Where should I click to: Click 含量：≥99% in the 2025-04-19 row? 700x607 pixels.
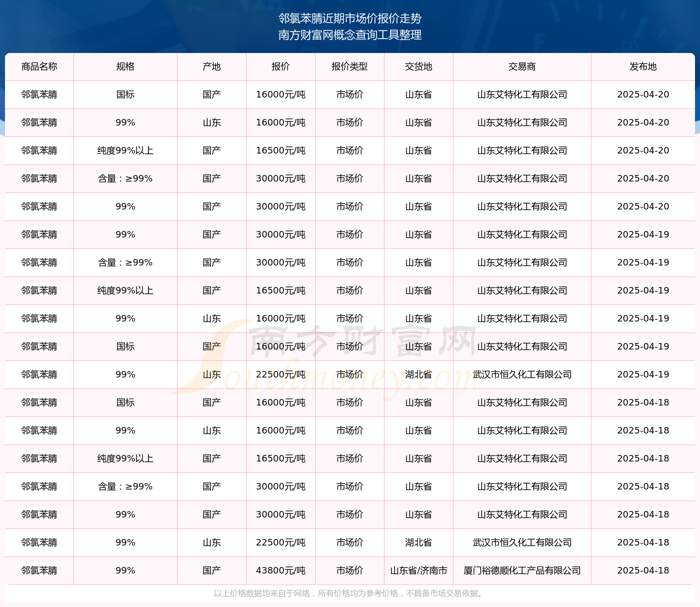(x=125, y=262)
